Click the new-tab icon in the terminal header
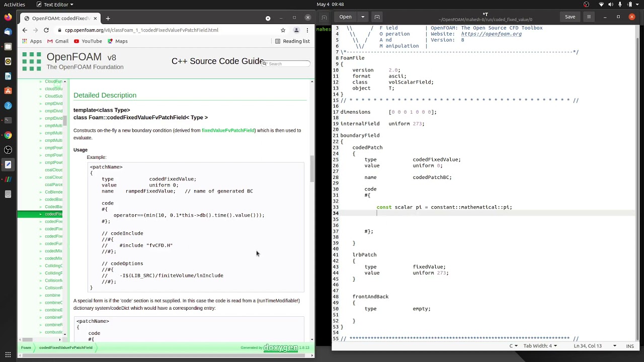 tap(325, 17)
